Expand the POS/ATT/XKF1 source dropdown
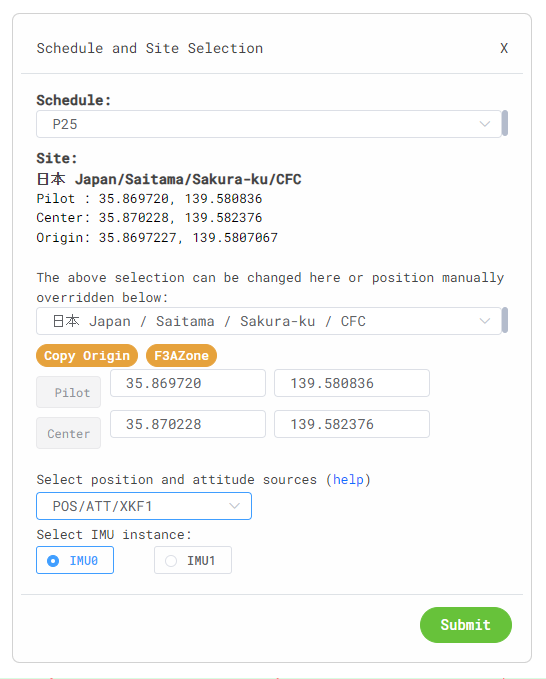The image size is (546, 679). (x=144, y=506)
